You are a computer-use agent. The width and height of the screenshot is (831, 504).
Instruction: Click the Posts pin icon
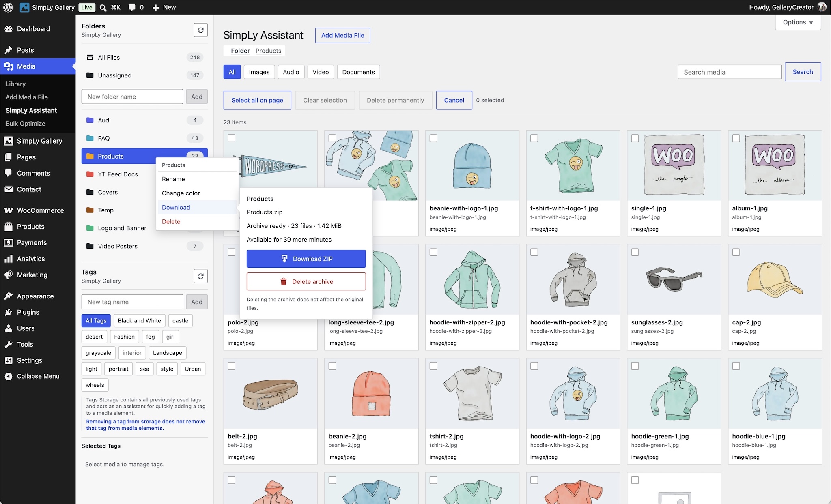click(x=9, y=50)
